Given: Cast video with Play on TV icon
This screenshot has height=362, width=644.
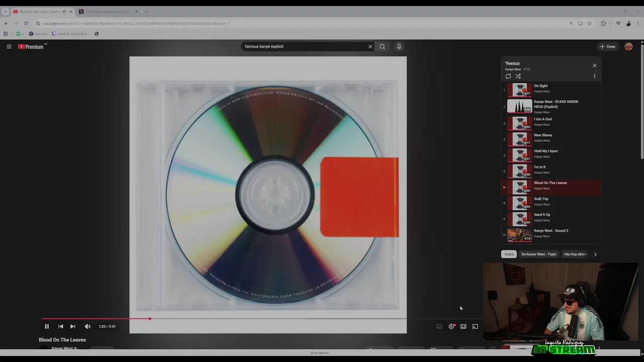Looking at the screenshot, I should [475, 326].
